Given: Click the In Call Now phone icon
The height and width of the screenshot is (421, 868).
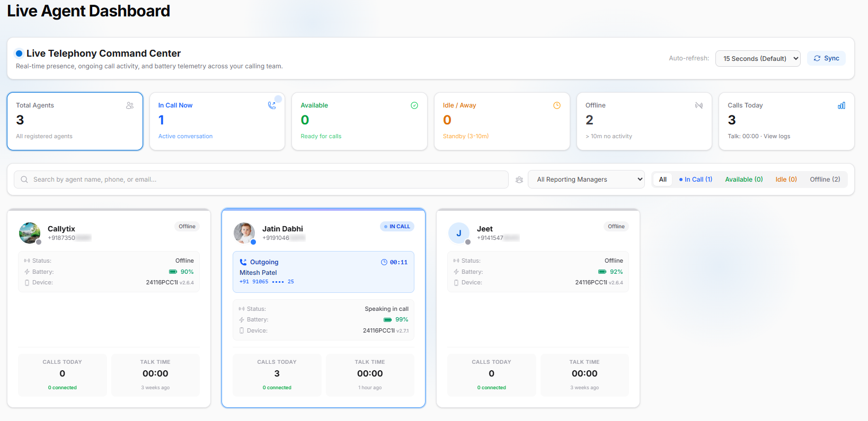Looking at the screenshot, I should [x=272, y=105].
